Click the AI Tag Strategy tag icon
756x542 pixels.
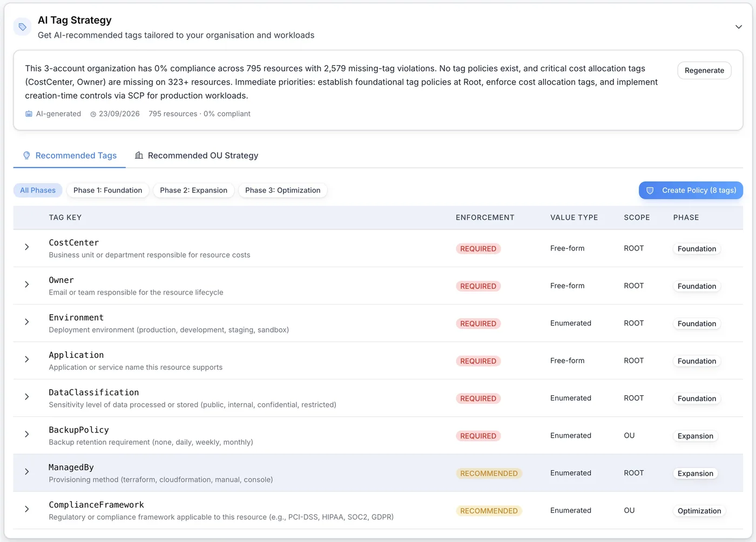point(22,26)
